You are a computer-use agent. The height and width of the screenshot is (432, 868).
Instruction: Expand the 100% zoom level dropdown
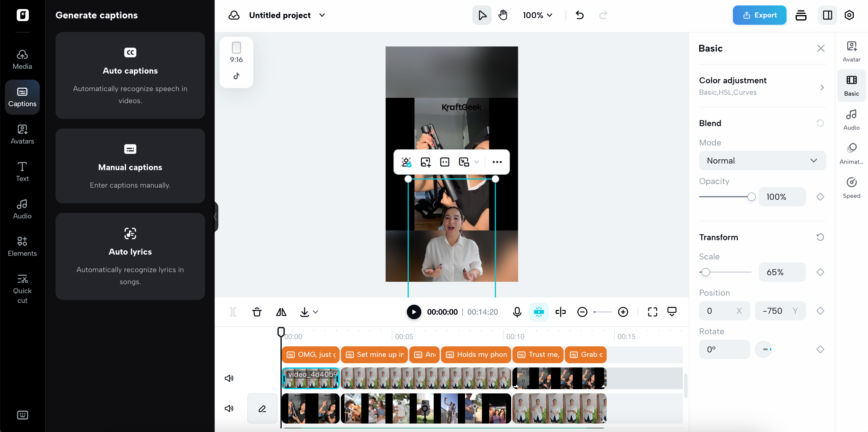(x=537, y=15)
